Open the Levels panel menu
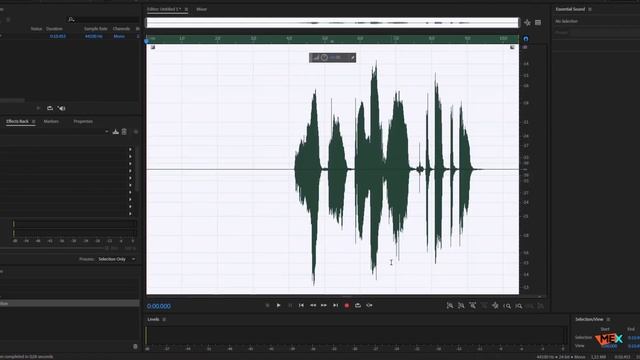This screenshot has height=360, width=640. pyautogui.click(x=164, y=319)
